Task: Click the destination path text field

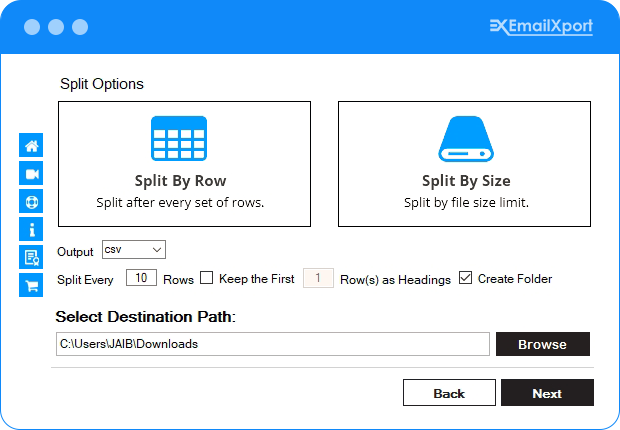Action: click(273, 344)
